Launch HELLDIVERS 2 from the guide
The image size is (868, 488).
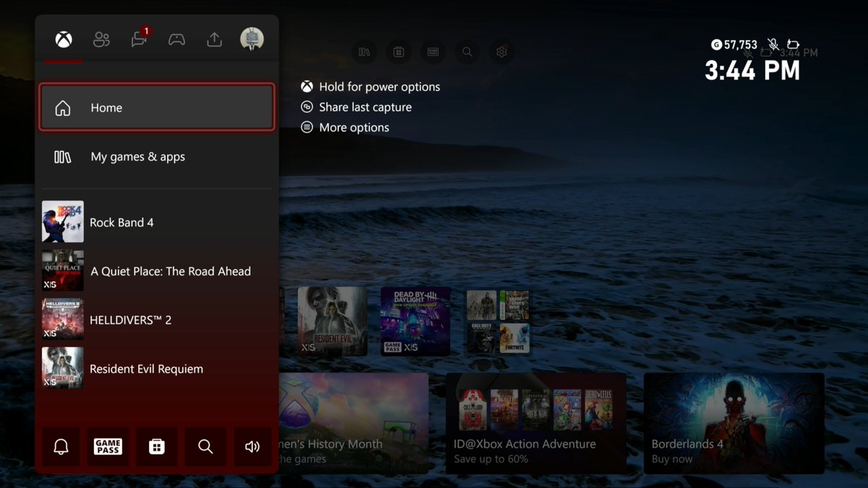(x=157, y=320)
